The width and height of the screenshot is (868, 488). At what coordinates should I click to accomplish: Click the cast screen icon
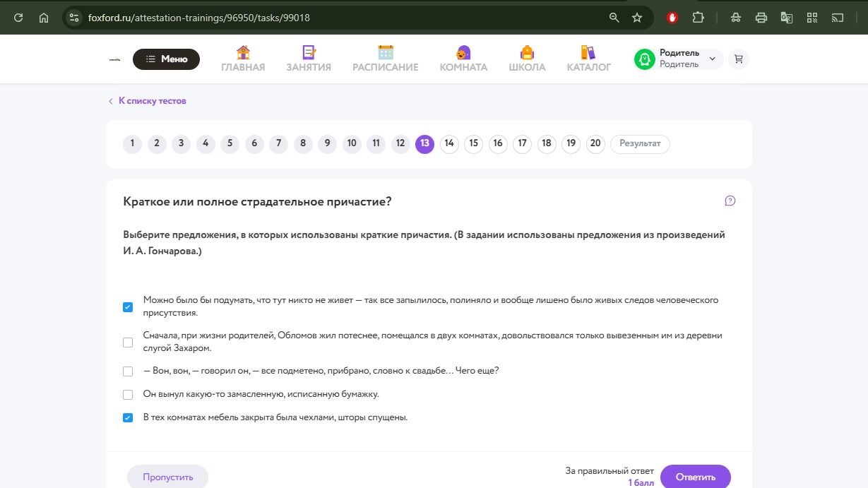838,18
